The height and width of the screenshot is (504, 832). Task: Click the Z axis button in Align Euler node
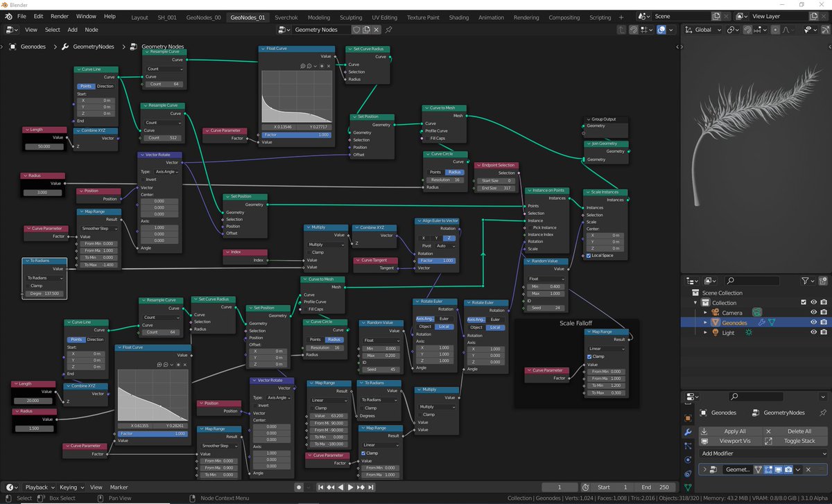tap(449, 238)
